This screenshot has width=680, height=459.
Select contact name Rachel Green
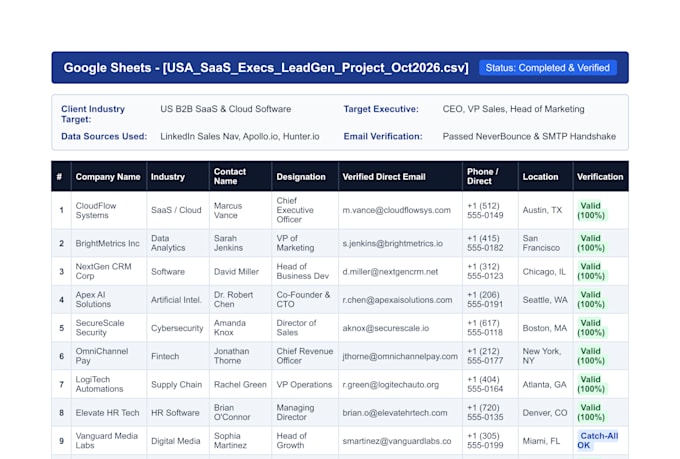click(240, 384)
